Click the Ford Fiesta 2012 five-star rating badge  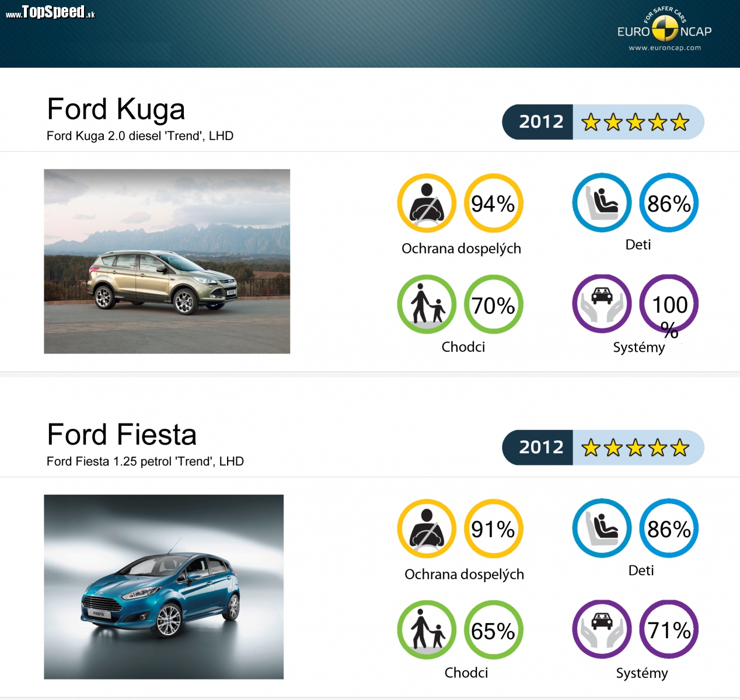tap(603, 447)
